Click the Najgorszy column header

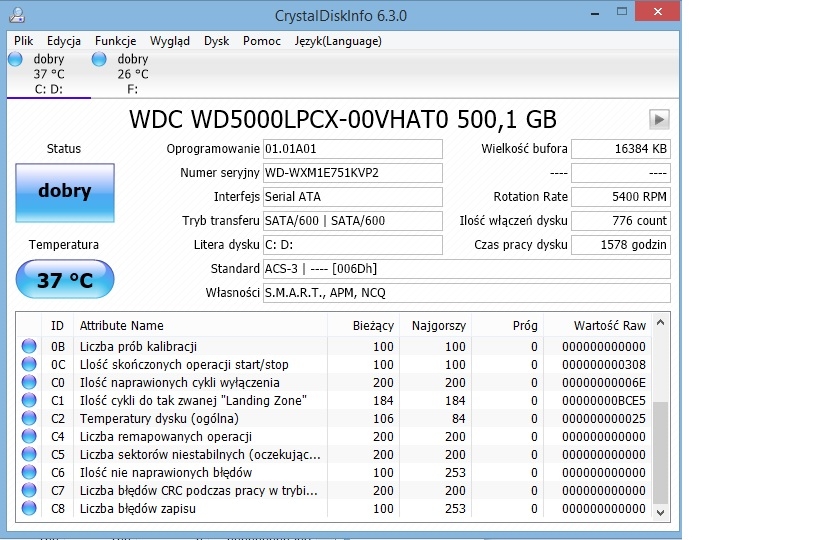[x=436, y=325]
